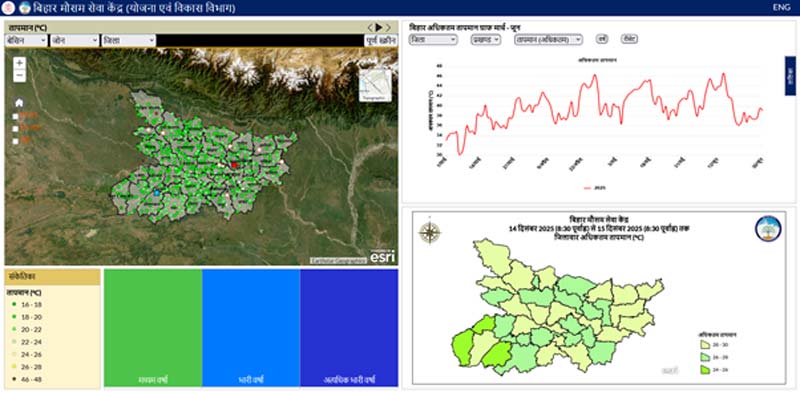Open the dark blue vertical side tab

tap(790, 76)
